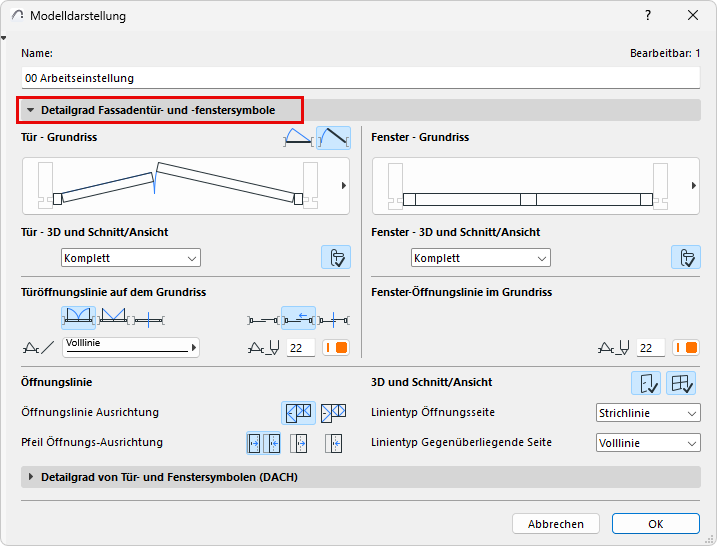
Task: Open the Volllinie line type picker
Action: [131, 347]
